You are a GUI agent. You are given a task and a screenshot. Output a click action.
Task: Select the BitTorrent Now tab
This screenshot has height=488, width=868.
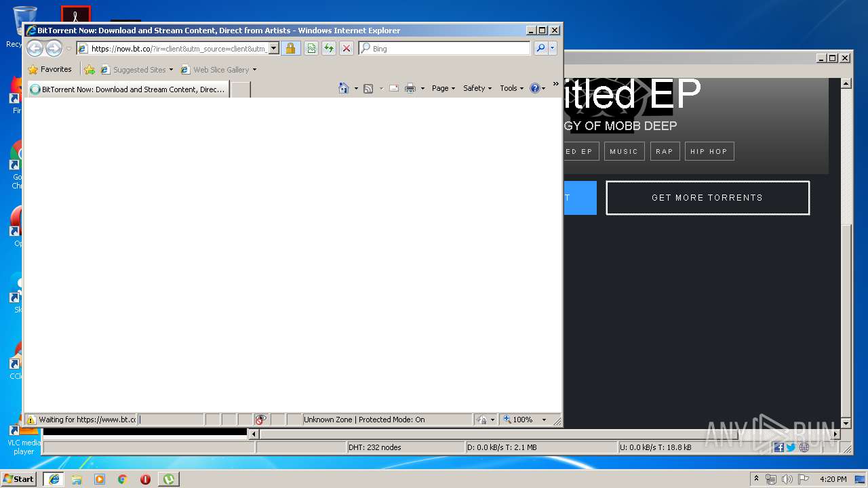[127, 89]
